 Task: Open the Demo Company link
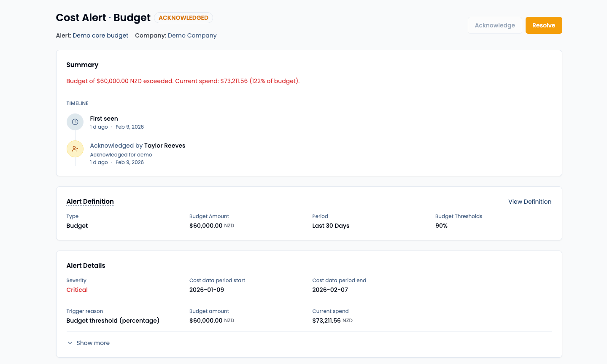click(x=192, y=35)
